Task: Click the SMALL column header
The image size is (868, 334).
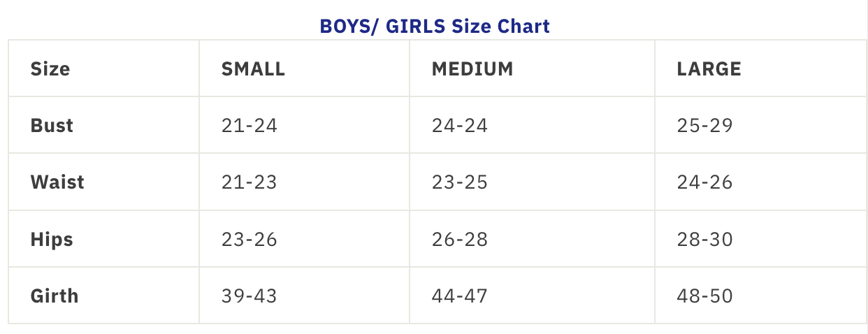Action: (x=253, y=69)
